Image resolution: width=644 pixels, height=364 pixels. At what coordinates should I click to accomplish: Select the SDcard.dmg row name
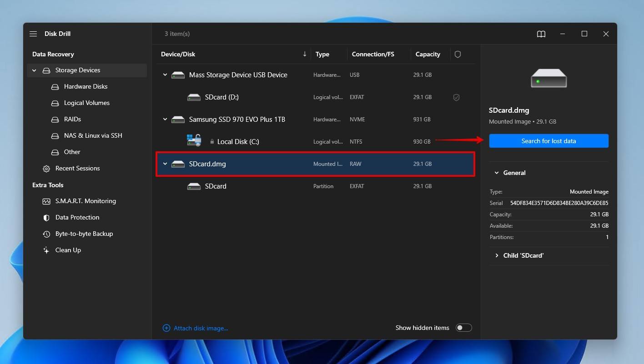[x=207, y=164]
